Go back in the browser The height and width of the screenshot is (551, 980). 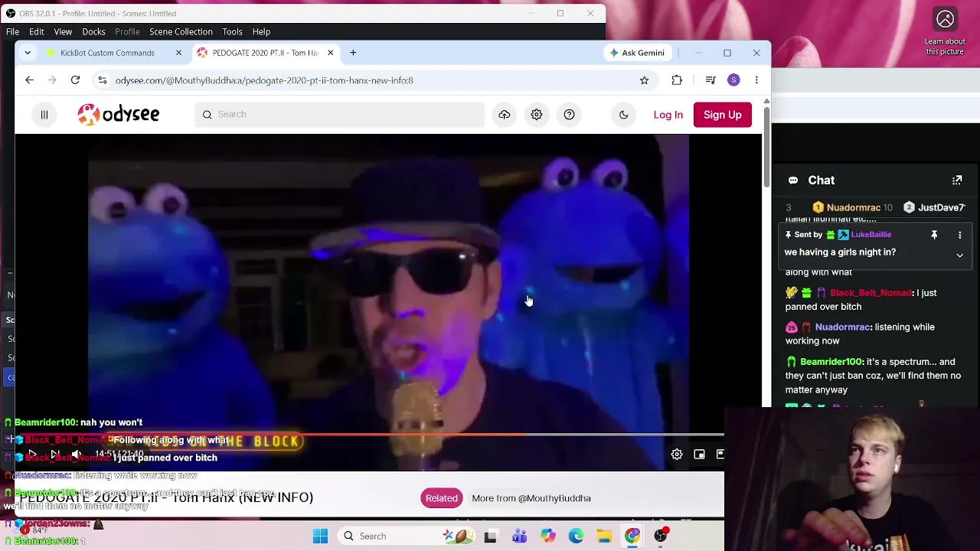pos(29,80)
